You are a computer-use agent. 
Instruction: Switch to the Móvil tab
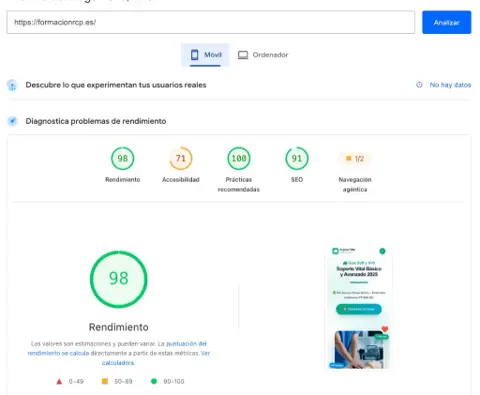click(x=205, y=55)
